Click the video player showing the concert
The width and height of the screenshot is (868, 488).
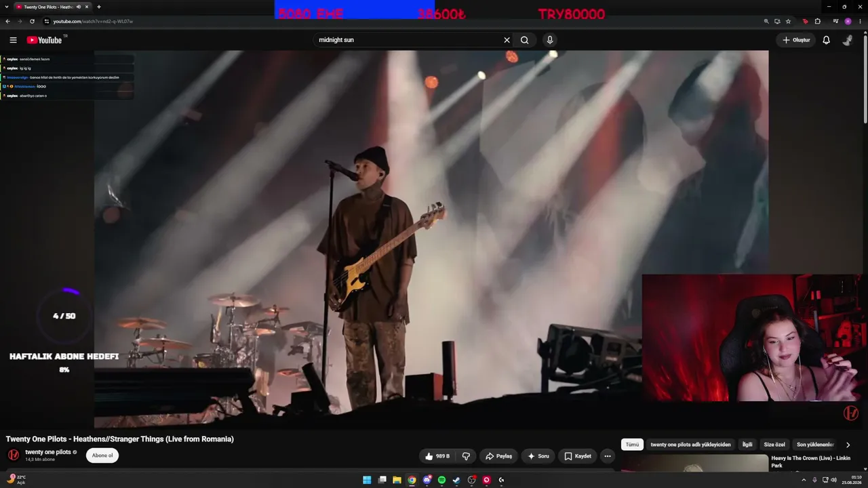point(431,239)
